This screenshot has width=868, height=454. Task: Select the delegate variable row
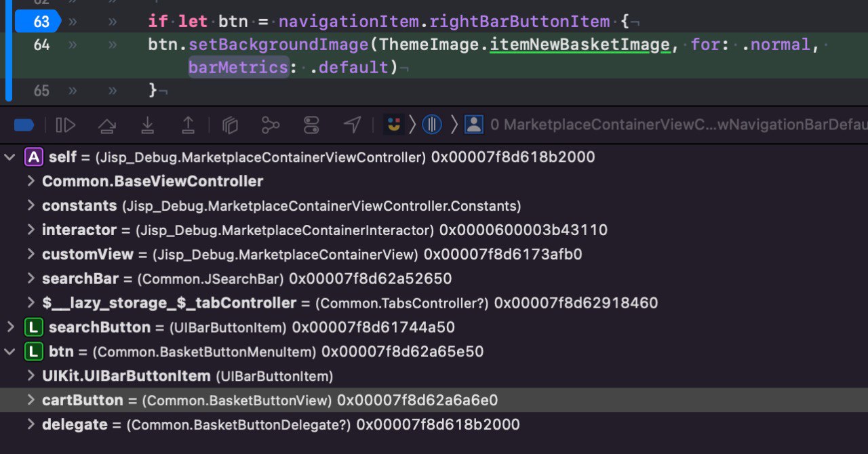pyautogui.click(x=434, y=424)
